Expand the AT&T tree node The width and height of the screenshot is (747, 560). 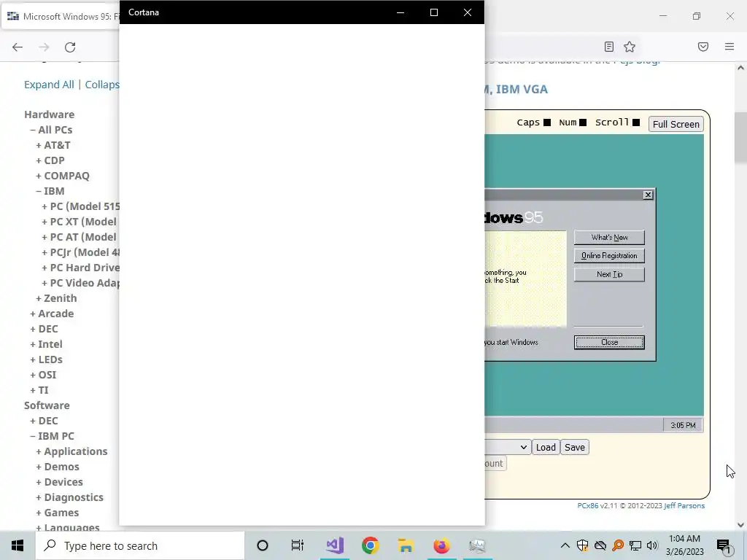39,145
